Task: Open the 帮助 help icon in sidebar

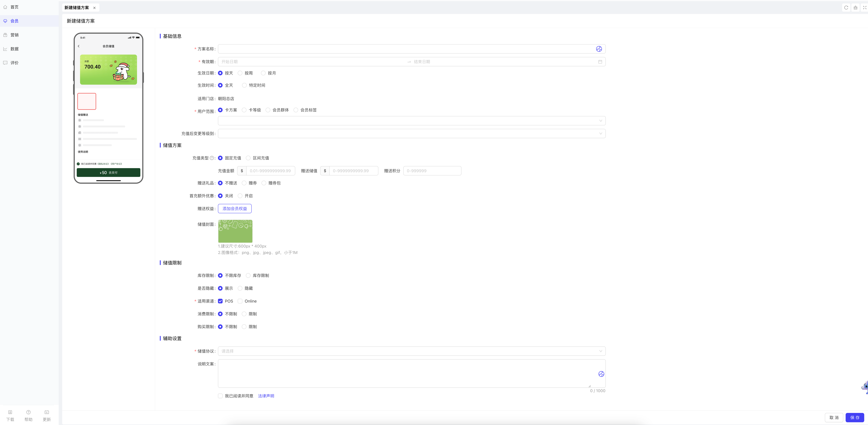Action: (x=28, y=412)
